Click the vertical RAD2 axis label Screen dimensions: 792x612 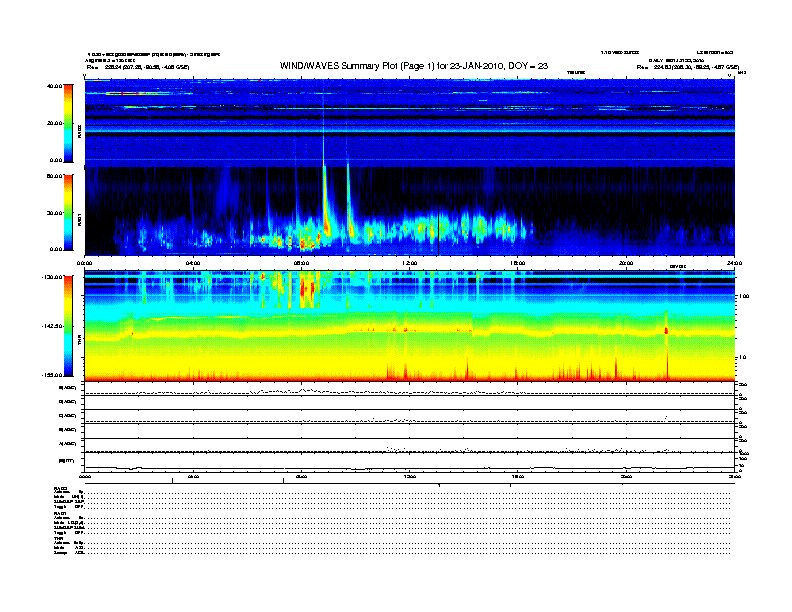click(x=79, y=131)
